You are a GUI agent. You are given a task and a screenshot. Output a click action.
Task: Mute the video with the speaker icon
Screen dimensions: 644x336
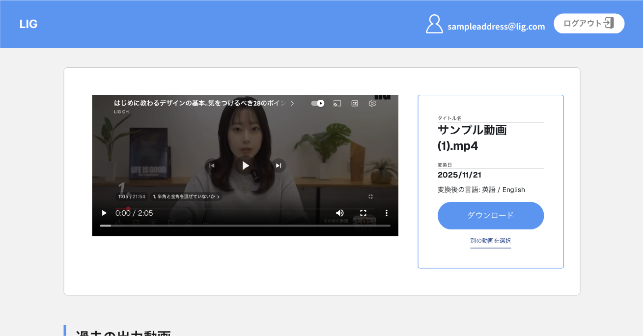click(x=340, y=213)
